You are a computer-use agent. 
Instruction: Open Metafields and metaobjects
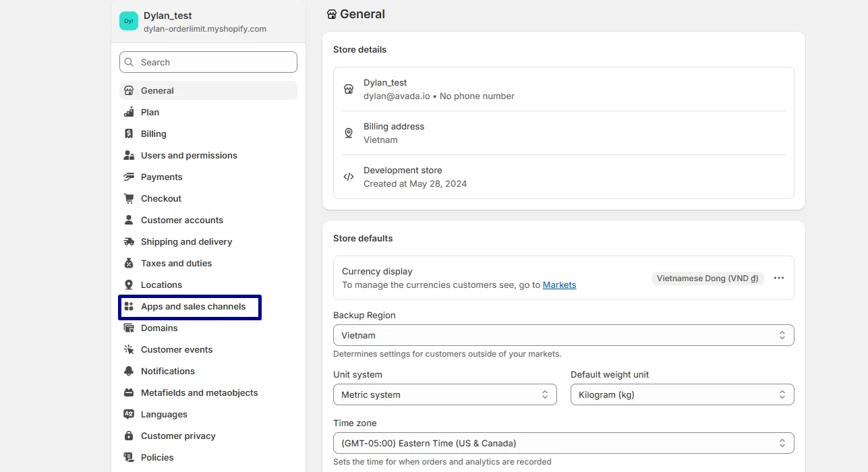[208, 392]
